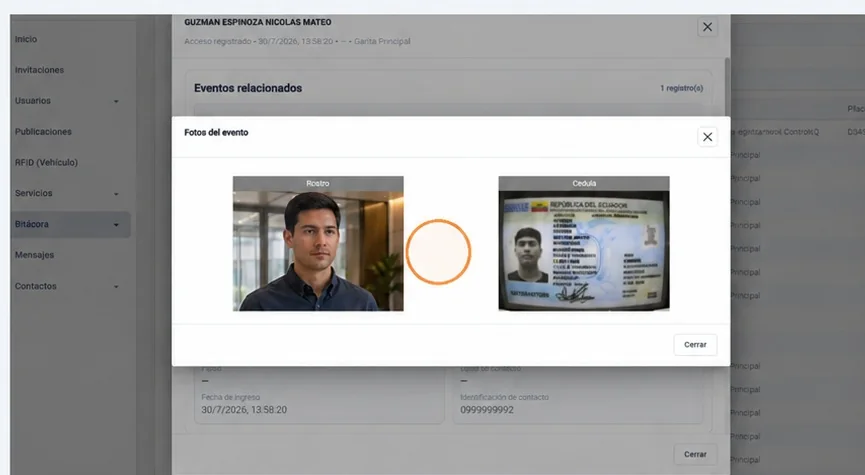Viewport: 865px width, 475px height.
Task: Open Publicaciones in the sidebar
Action: click(43, 132)
